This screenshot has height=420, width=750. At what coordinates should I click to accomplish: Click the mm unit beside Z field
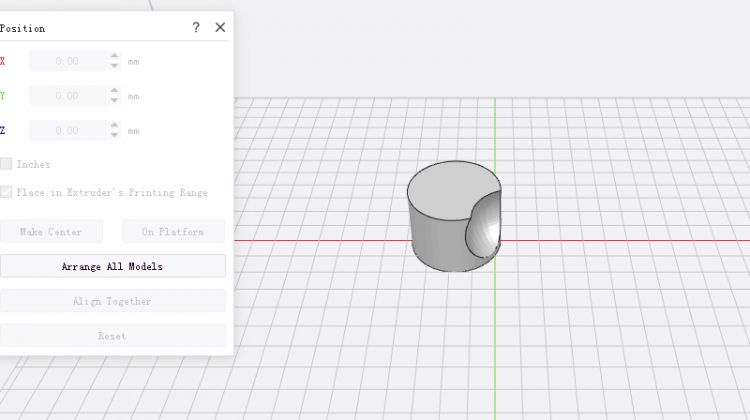tap(133, 131)
